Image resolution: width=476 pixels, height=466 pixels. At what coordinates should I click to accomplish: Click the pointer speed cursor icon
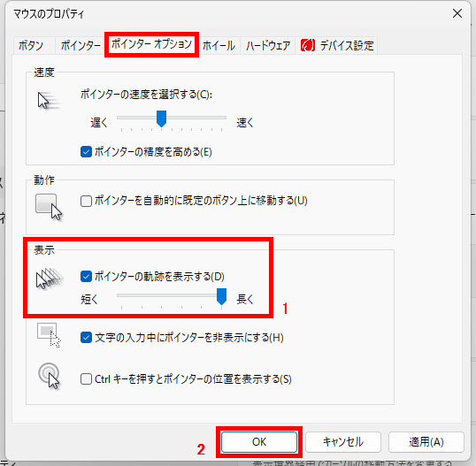pos(49,101)
